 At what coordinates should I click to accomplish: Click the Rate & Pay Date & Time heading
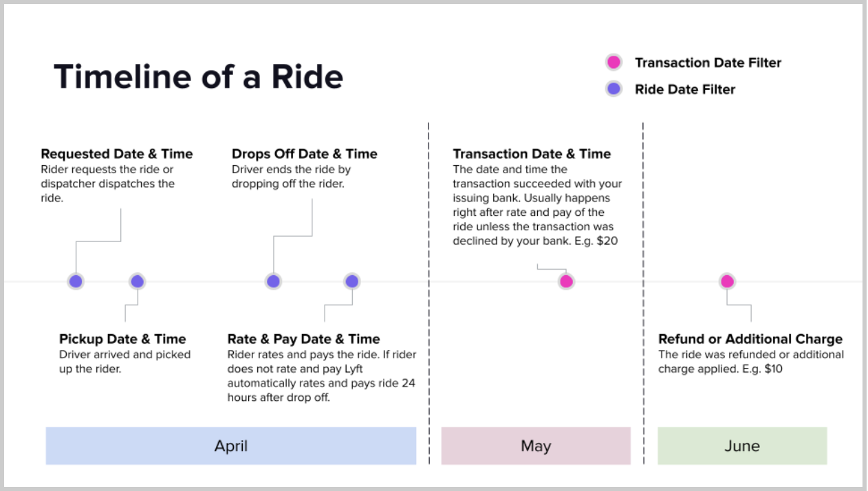[303, 339]
